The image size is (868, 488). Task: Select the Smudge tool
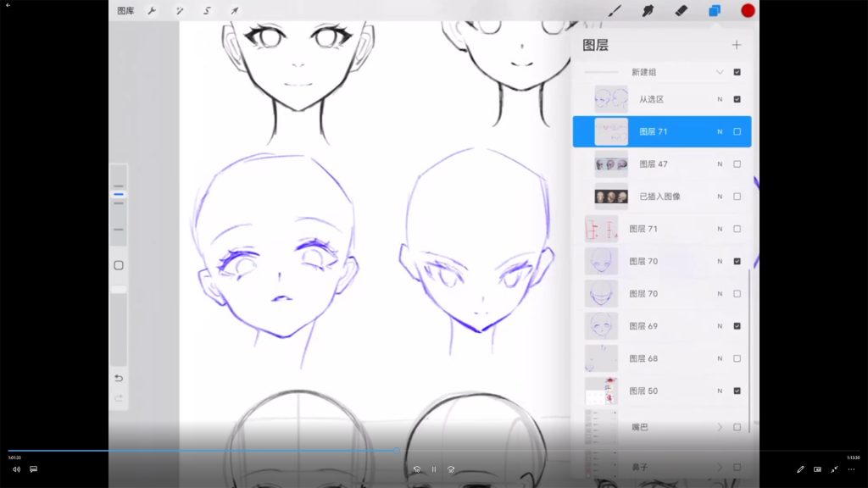click(648, 11)
